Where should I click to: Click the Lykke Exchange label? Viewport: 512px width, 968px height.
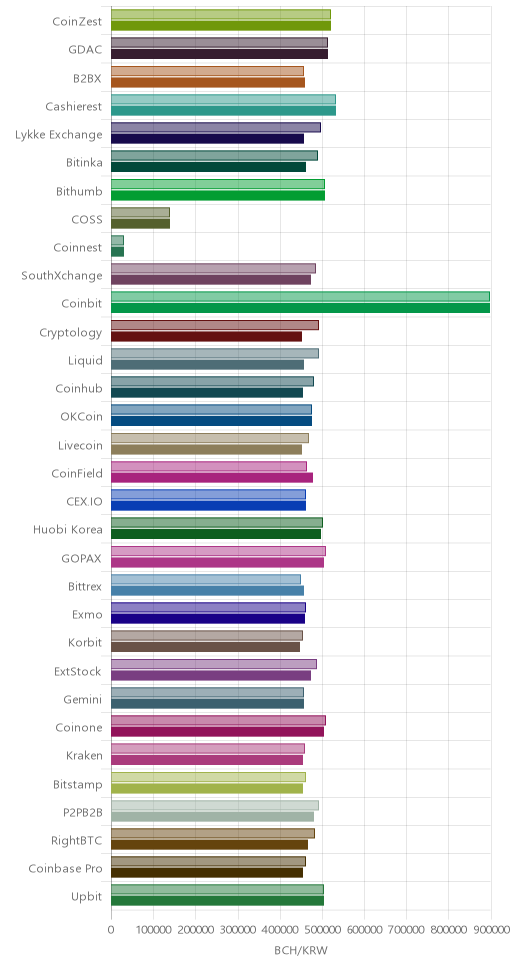[59, 134]
